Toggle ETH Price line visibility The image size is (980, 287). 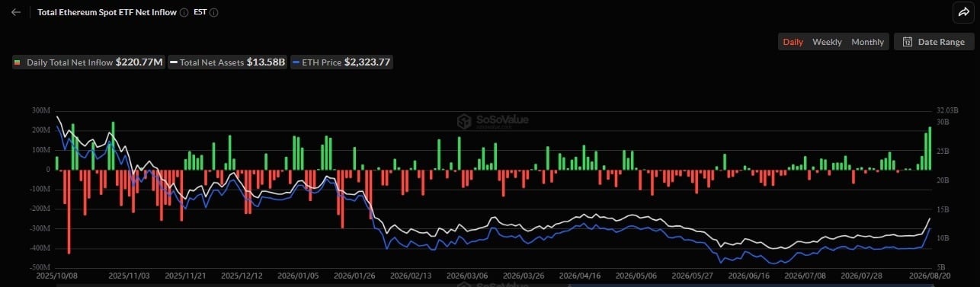(x=341, y=62)
